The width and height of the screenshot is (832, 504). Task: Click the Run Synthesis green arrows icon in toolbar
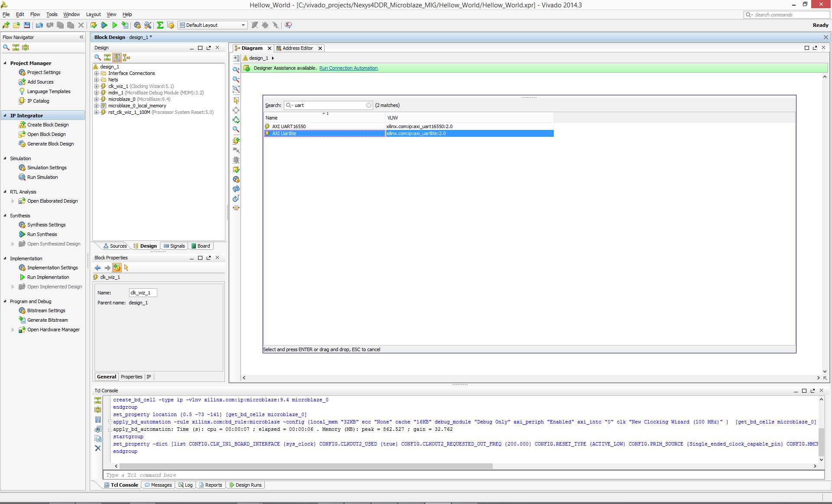coord(104,25)
